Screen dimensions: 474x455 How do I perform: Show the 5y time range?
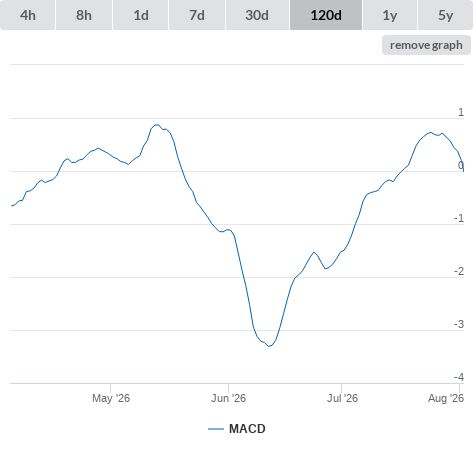tap(445, 15)
